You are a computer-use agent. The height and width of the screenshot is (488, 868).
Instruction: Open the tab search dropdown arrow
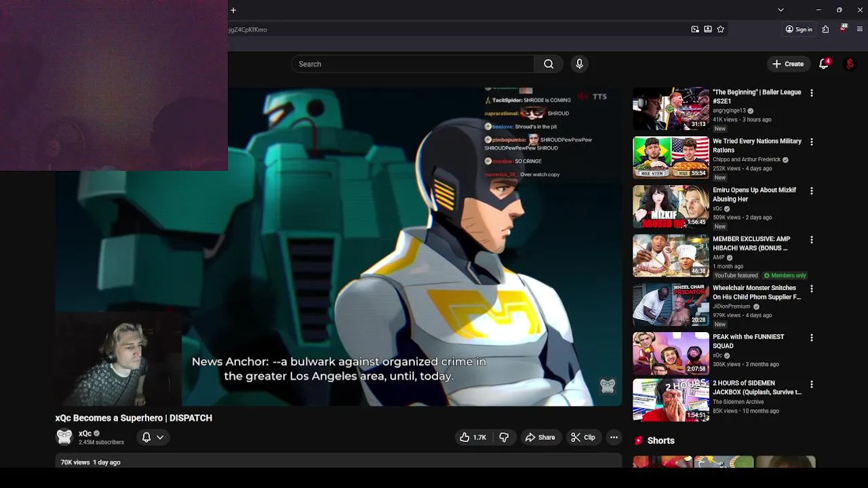pos(781,10)
